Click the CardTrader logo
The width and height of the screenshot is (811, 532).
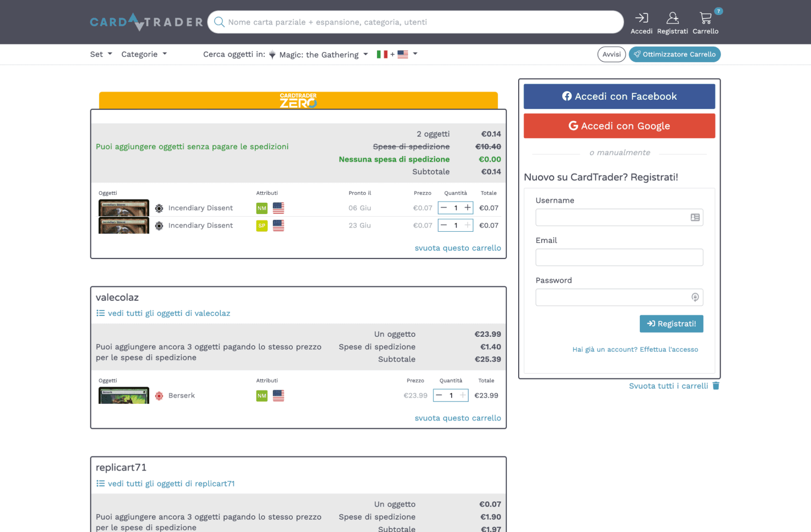point(146,22)
